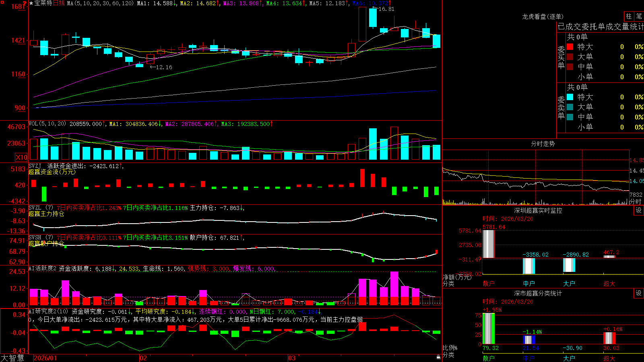644x362 pixels.
Task: Open 设 settings for 深市超赢分类统计
Action: click(639, 293)
